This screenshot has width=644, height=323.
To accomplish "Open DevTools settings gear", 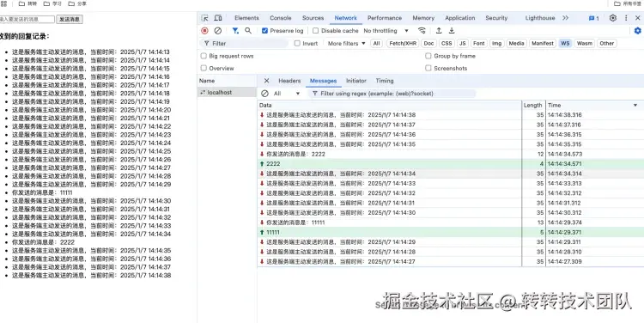I will pyautogui.click(x=613, y=18).
